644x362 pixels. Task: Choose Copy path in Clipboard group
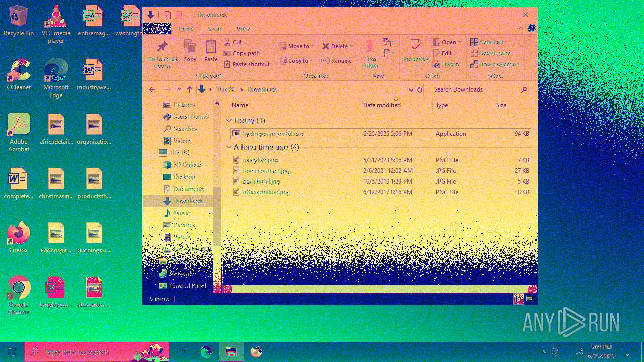242,53
